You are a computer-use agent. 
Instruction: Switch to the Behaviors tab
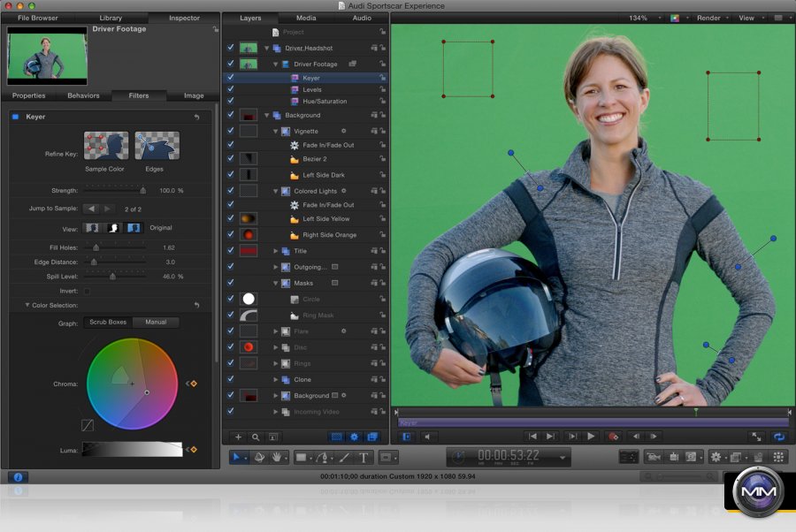tap(83, 95)
